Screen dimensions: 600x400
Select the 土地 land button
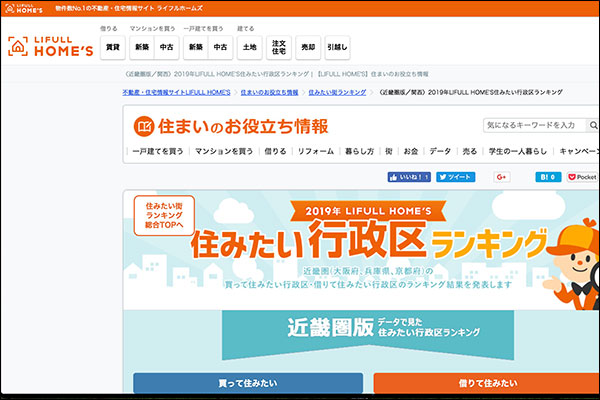[248, 47]
